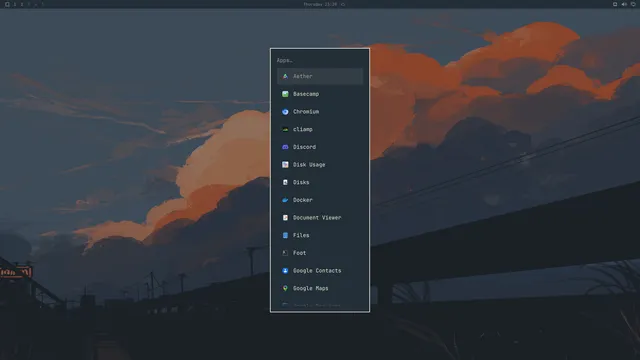
Task: Click the Files app icon
Action: pyautogui.click(x=285, y=235)
